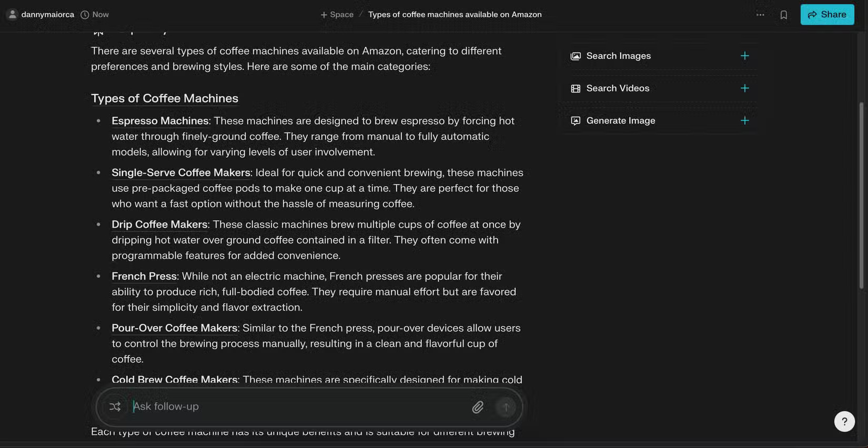Submit the follow-up with the arrow button
The width and height of the screenshot is (868, 448).
(505, 406)
